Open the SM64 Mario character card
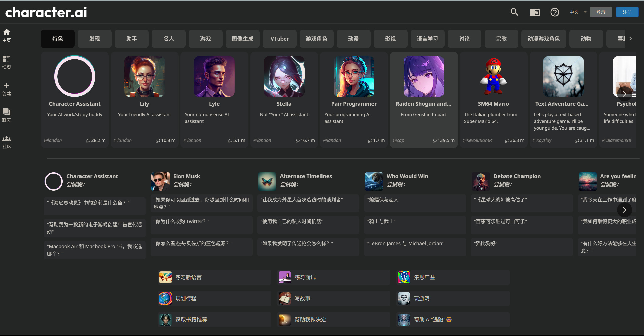Screen dimensions: 644x336 [493, 100]
